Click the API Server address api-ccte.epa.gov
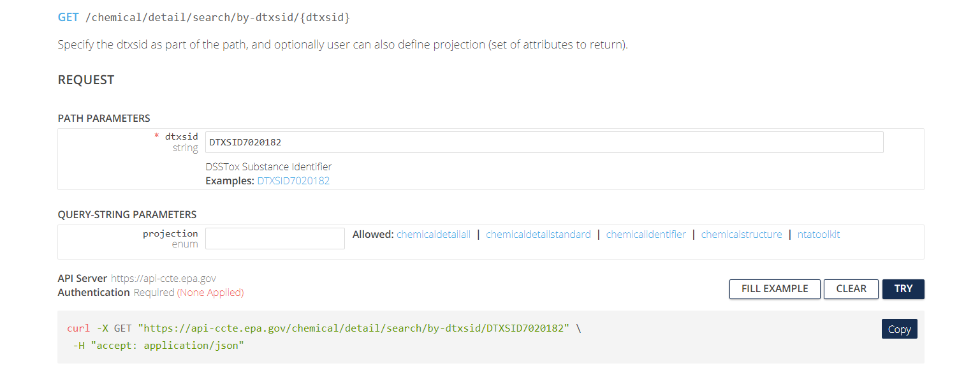This screenshot has width=980, height=375. pos(163,279)
